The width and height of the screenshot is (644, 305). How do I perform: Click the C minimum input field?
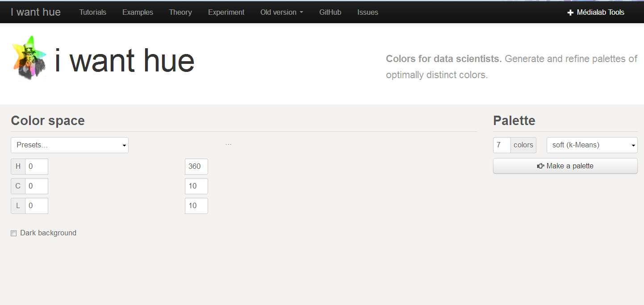(37, 186)
